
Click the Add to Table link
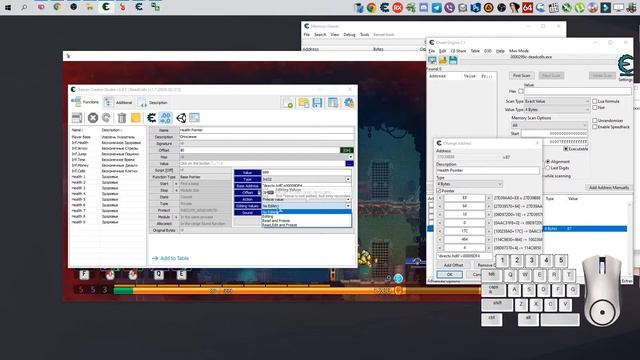171,258
